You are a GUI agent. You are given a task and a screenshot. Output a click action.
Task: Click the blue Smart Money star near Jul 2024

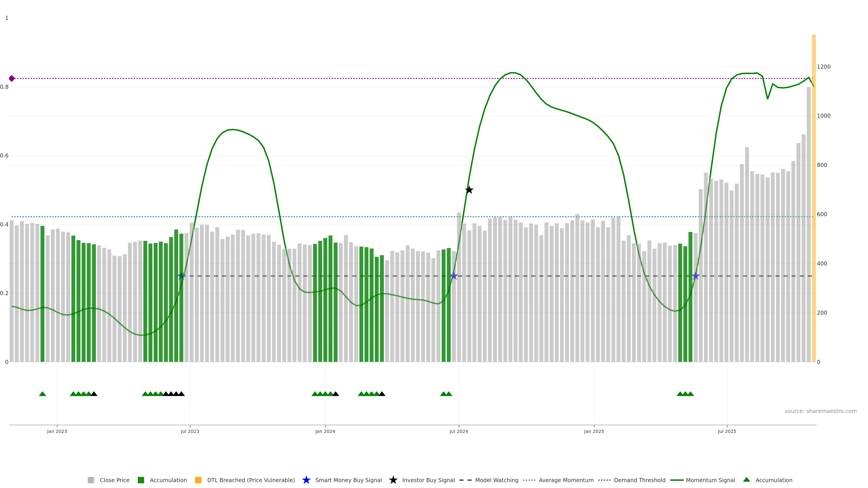454,276
